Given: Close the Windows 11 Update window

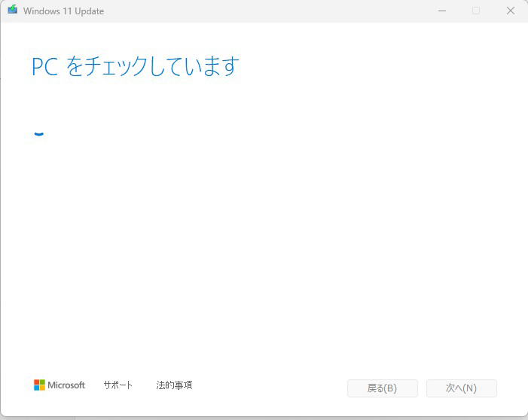Looking at the screenshot, I should pos(511,11).
